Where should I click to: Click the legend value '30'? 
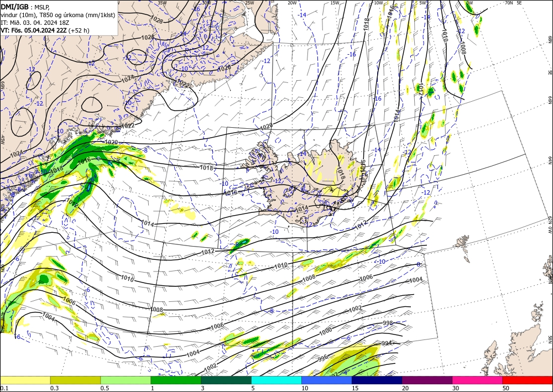(456, 388)
